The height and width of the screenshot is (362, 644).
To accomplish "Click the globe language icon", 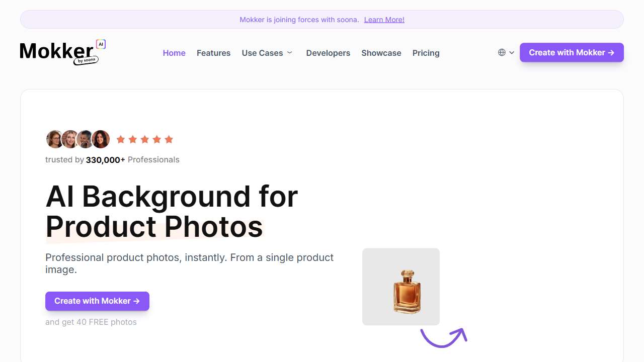I will point(502,52).
